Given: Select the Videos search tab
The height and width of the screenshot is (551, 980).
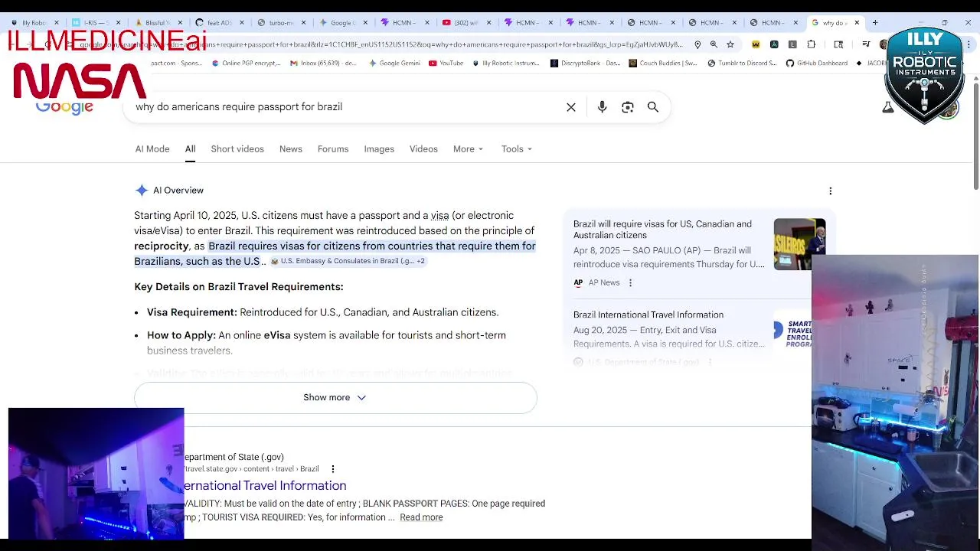Looking at the screenshot, I should click(423, 149).
